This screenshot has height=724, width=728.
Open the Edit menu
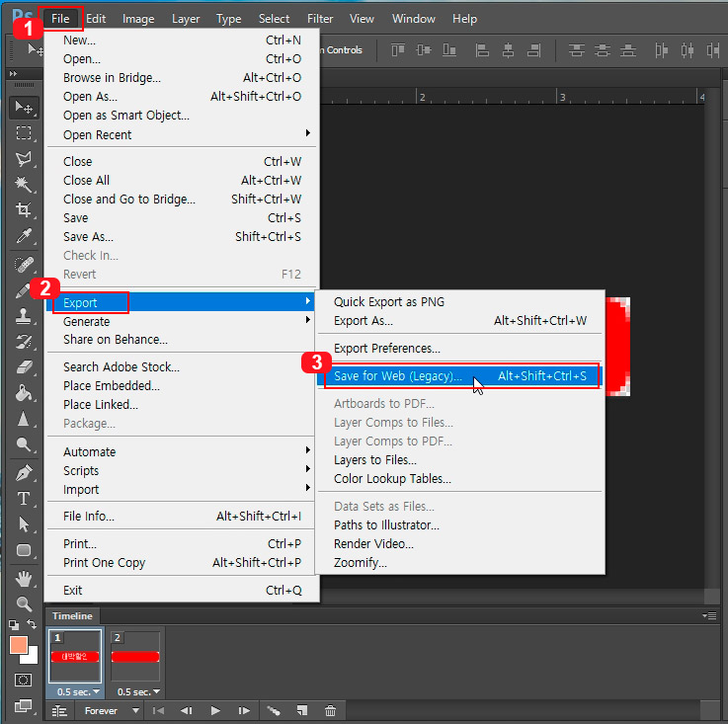point(96,19)
